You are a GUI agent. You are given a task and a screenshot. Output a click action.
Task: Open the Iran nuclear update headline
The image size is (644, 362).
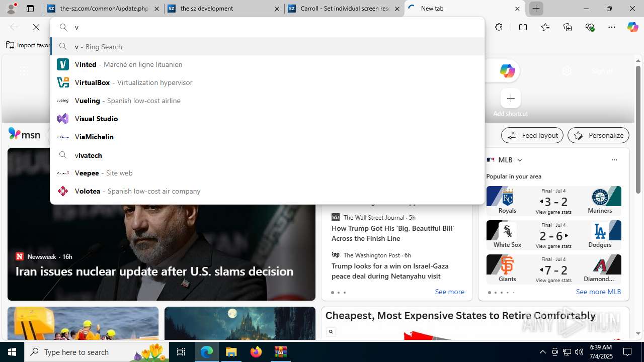[x=154, y=271]
